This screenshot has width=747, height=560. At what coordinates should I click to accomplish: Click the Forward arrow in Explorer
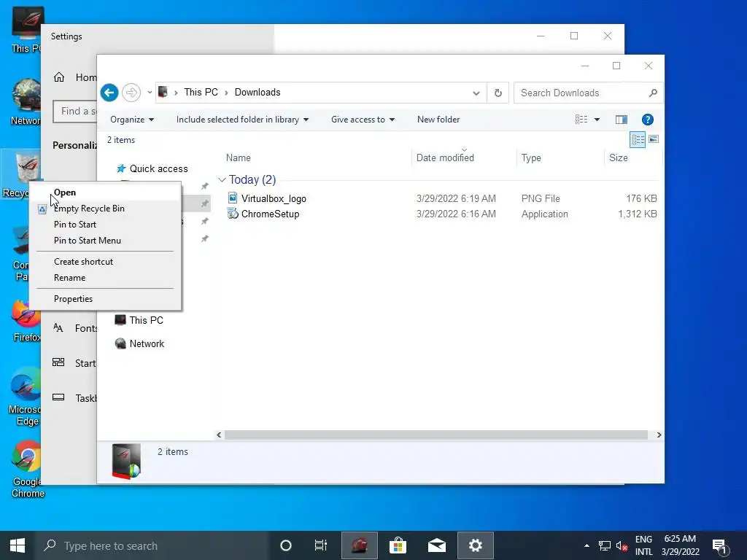[x=131, y=93]
